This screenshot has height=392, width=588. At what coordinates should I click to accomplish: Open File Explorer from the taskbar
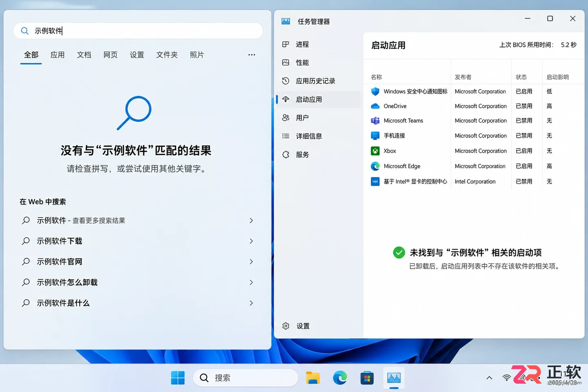tap(313, 378)
